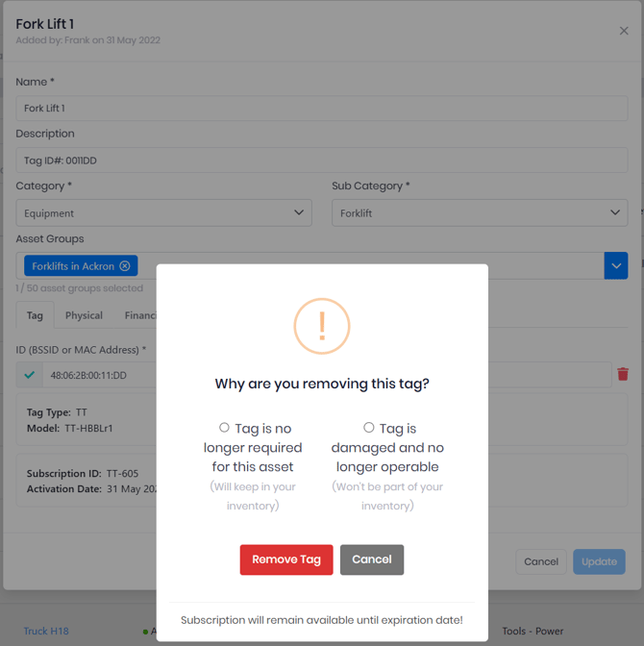Switch to the partially hidden Financial tab
The image size is (644, 646).
140,315
